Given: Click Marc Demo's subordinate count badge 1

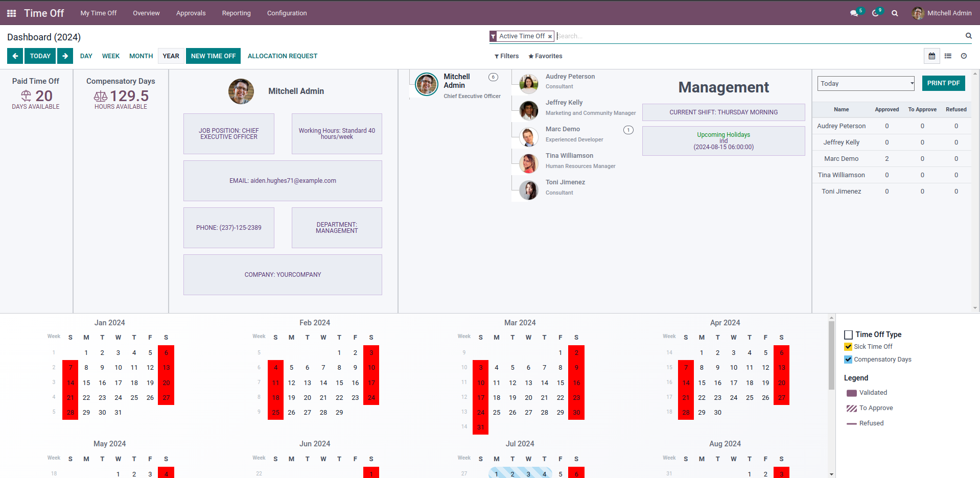Looking at the screenshot, I should click(628, 130).
